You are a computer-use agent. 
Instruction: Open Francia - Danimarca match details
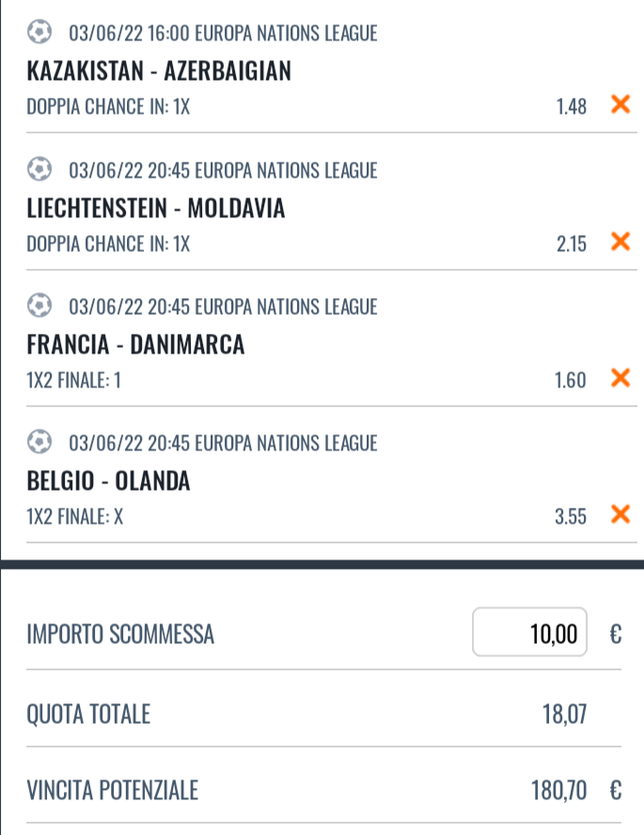pos(135,345)
